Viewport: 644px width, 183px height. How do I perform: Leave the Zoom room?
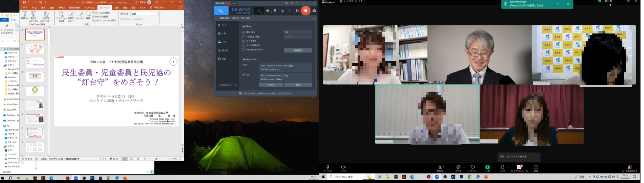630,168
